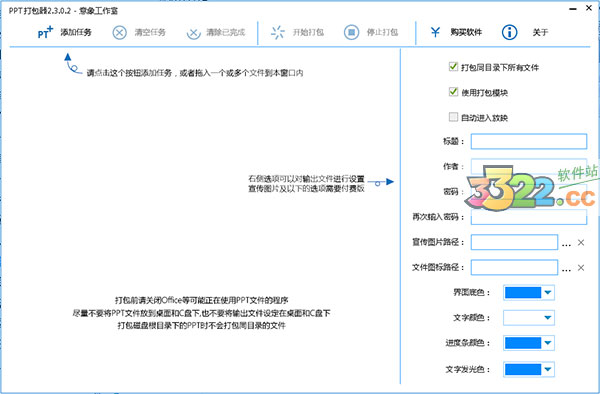Click the blue 文字发光色 color swatch

[523, 370]
